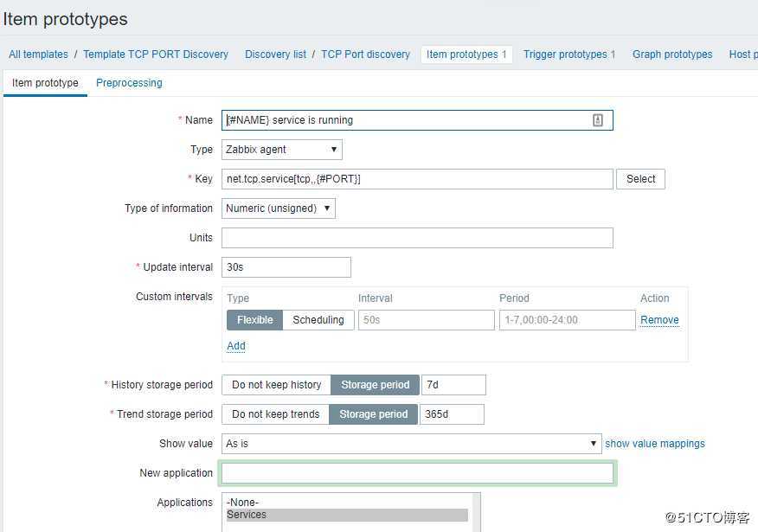Remove the custom interval row
The width and height of the screenshot is (758, 532).
(x=659, y=320)
